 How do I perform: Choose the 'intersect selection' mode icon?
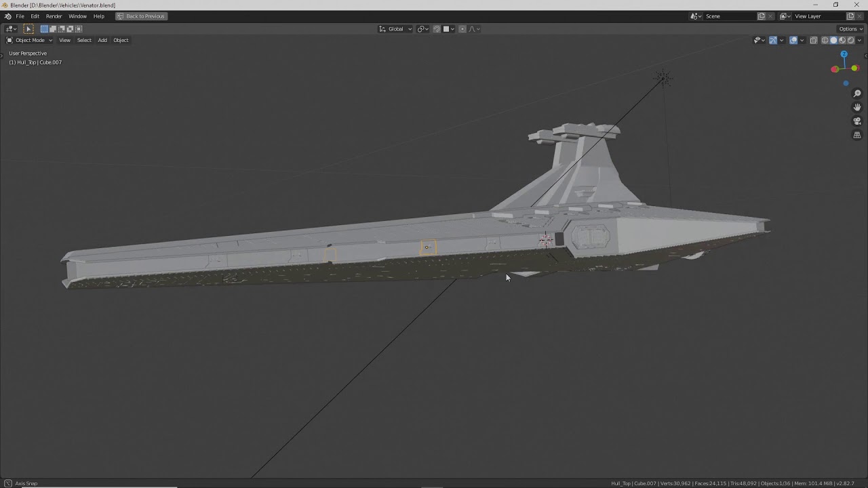click(79, 28)
